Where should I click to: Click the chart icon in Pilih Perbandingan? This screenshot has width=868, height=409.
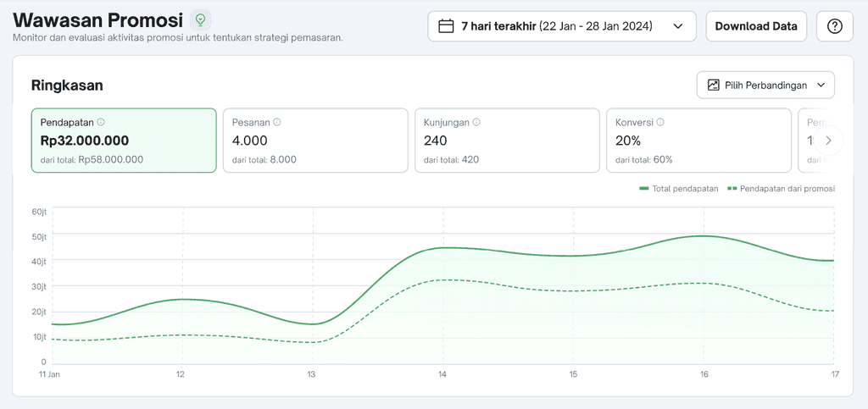pos(714,86)
